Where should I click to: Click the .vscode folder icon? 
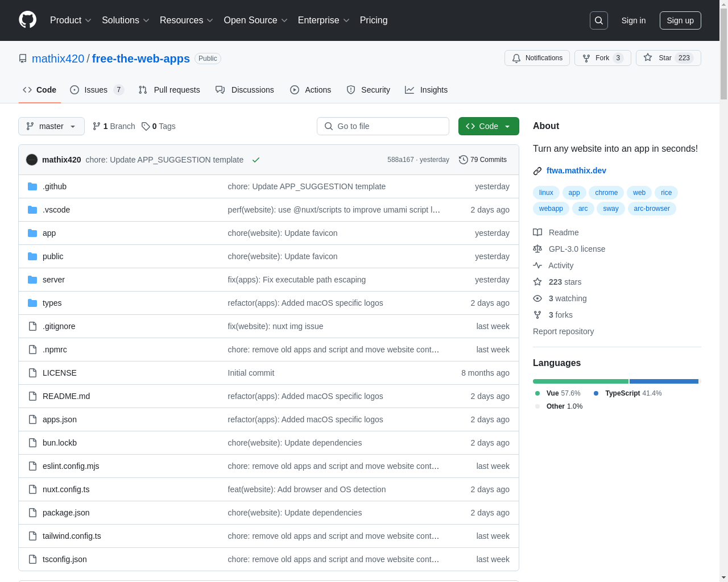[32, 210]
